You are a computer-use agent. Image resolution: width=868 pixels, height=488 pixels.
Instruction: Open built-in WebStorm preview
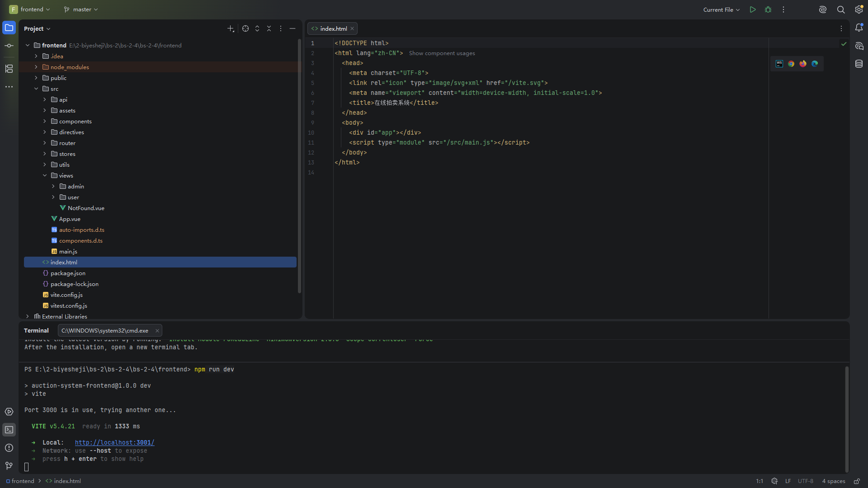pos(779,64)
